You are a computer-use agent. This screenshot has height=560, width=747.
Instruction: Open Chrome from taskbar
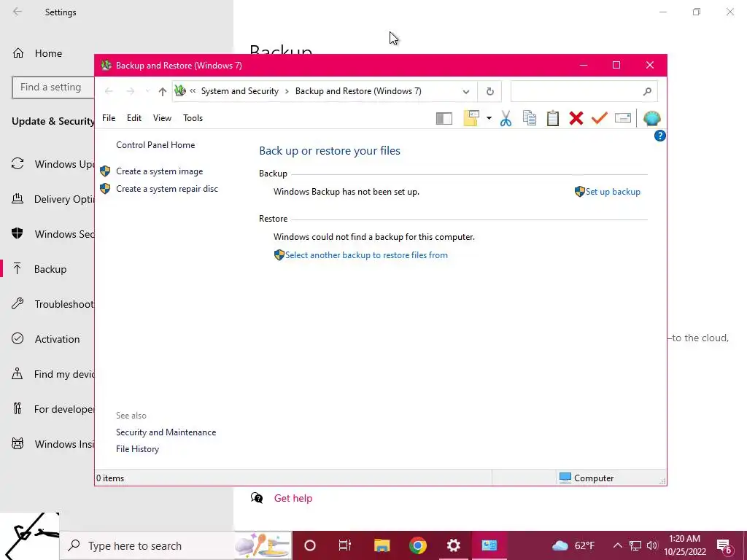[417, 545]
